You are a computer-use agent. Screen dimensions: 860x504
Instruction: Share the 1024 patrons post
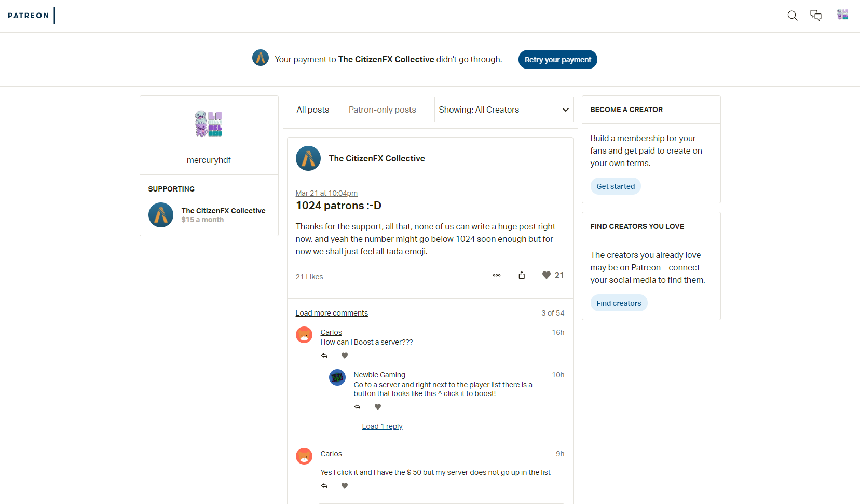tap(522, 275)
